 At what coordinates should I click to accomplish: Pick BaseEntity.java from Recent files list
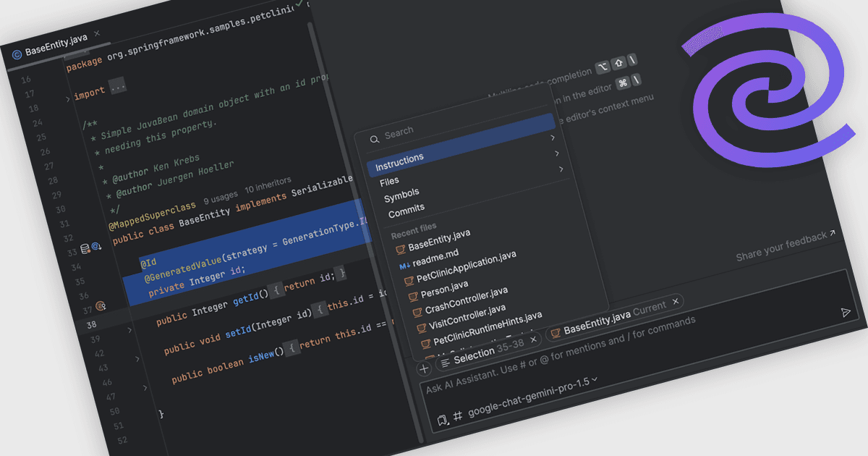[439, 240]
